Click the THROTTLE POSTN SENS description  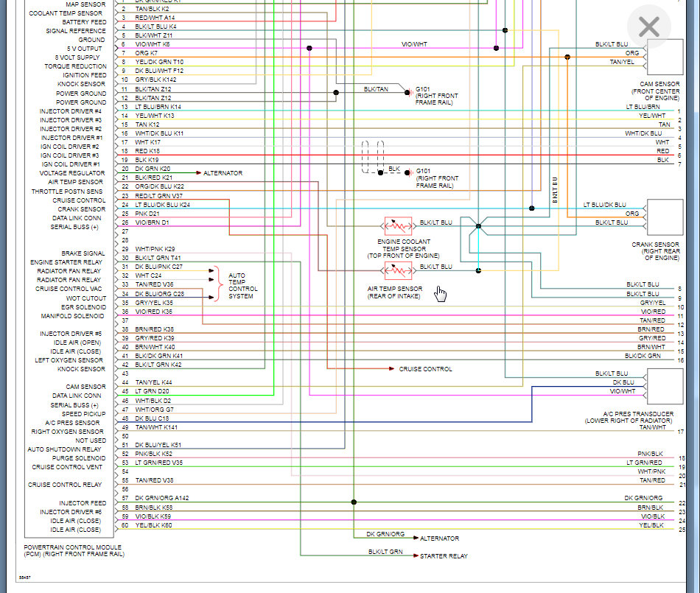[66, 192]
